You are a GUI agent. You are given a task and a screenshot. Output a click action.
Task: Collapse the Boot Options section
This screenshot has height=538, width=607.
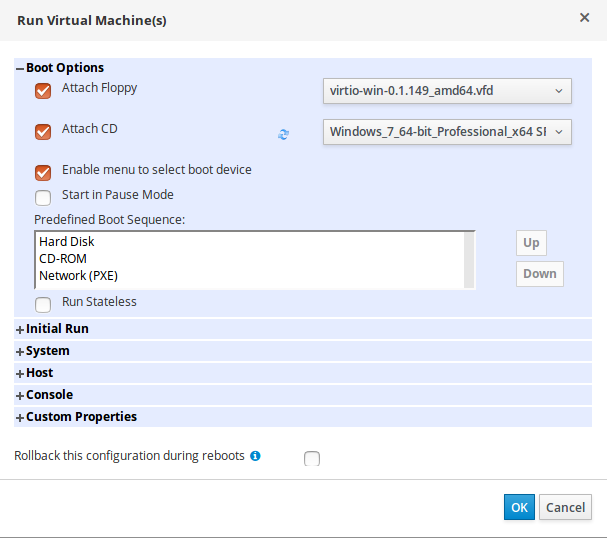click(x=60, y=68)
